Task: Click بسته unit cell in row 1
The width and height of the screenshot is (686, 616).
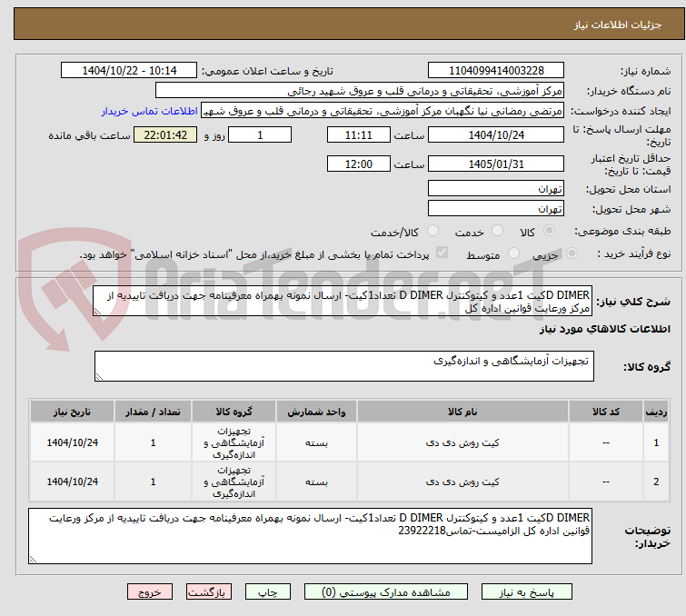Action: 316,442
